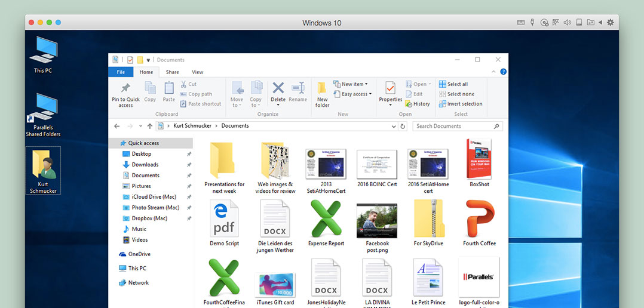Click the CD/DVD drive icon in title bar
Image resolution: width=644 pixels, height=308 pixels.
[545, 23]
